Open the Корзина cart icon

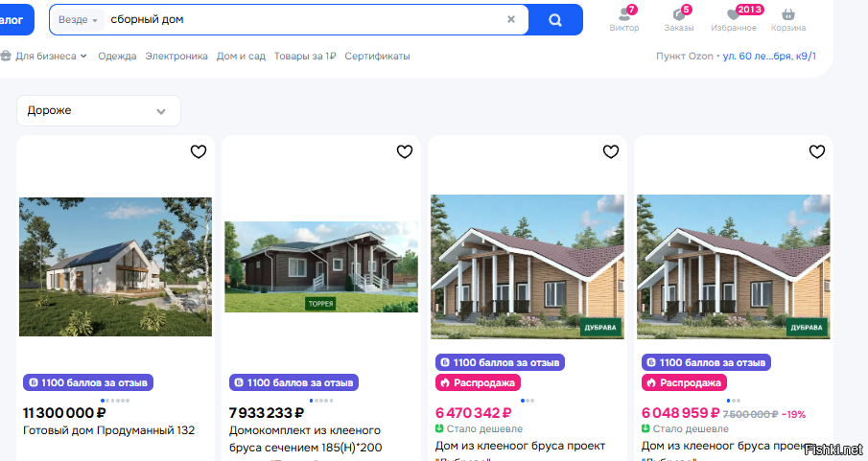coord(788,16)
